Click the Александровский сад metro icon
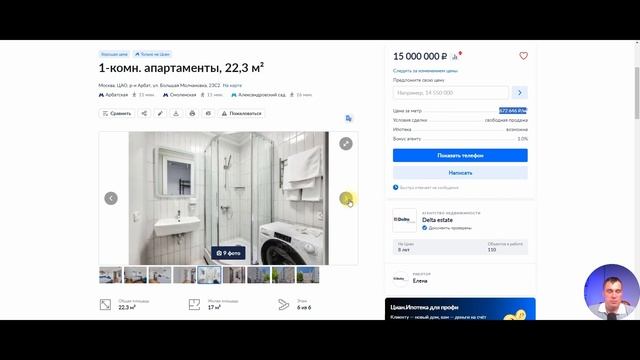Screen dimensions: 640x360 pos(234,95)
